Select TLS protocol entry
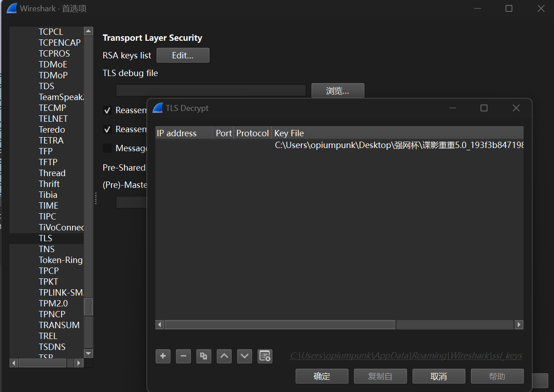554x392 pixels. (x=45, y=238)
